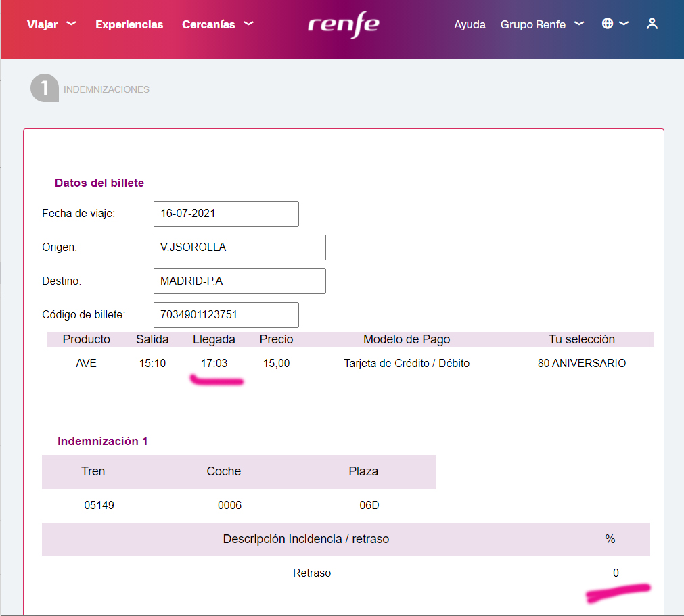Click the 15,00 price value

276,363
